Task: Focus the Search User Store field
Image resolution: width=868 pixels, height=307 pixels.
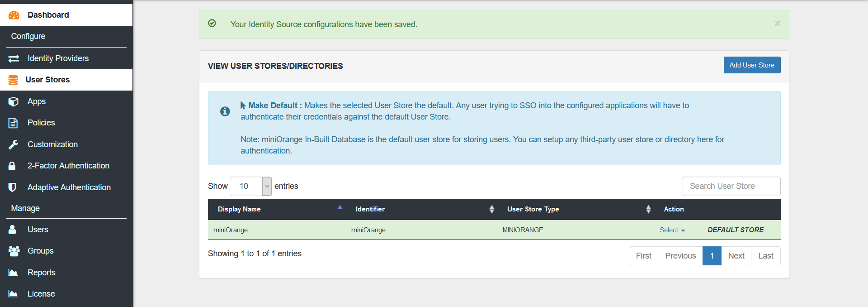Action: click(x=731, y=186)
